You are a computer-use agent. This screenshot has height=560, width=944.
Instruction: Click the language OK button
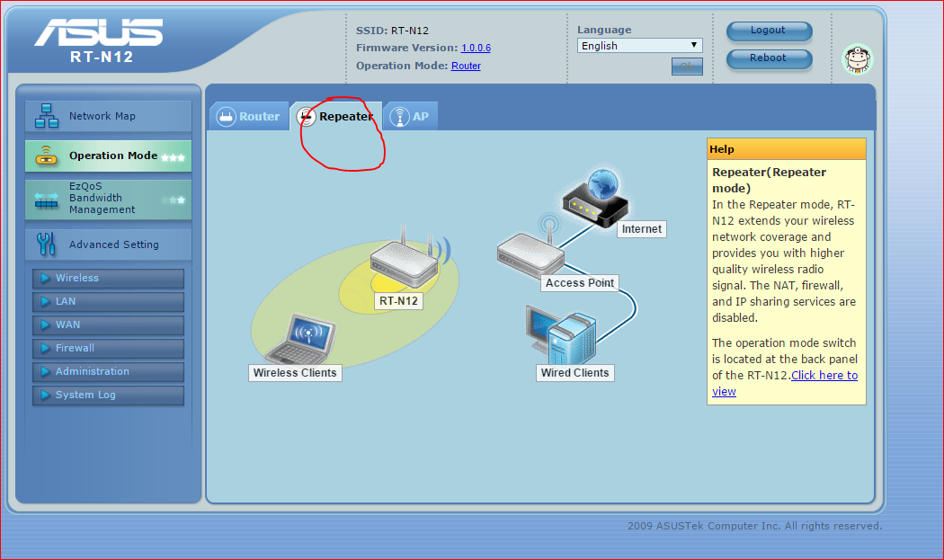coord(687,67)
